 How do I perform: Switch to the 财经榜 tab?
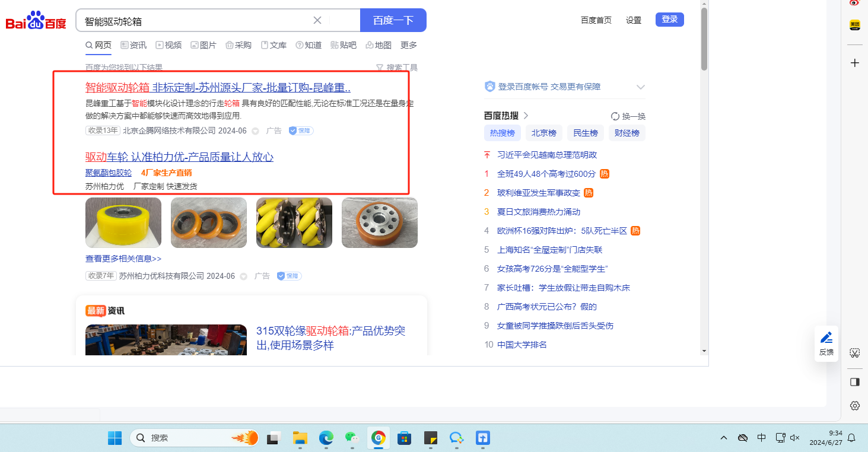click(627, 133)
